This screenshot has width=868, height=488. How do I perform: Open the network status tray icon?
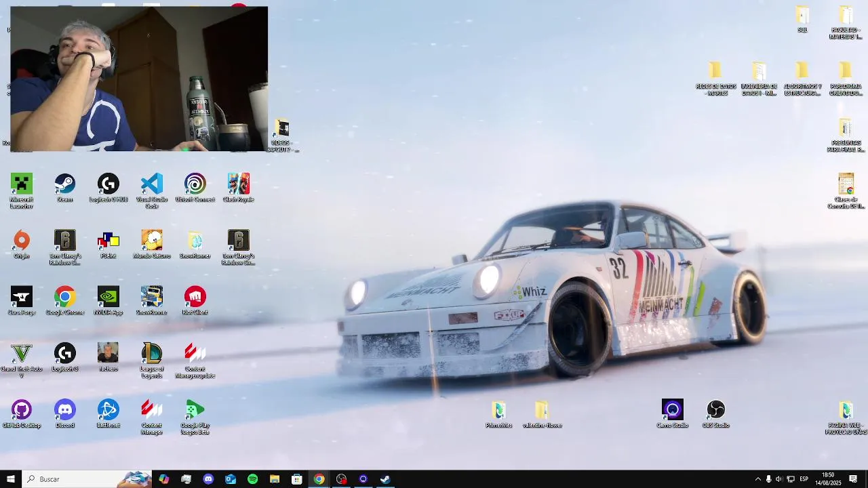pyautogui.click(x=791, y=479)
